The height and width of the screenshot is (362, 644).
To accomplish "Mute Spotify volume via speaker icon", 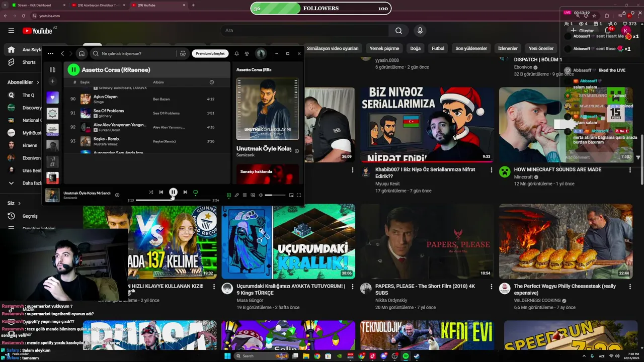I will coord(260,195).
